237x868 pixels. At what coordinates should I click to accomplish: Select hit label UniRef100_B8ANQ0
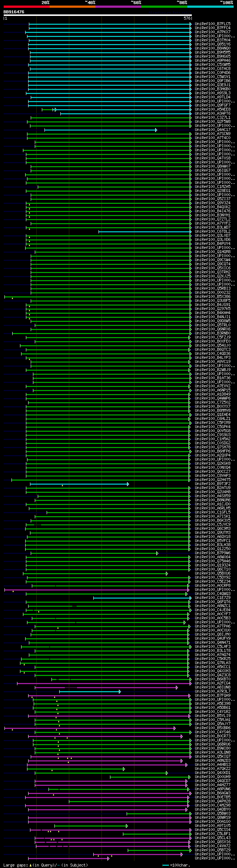213,48
